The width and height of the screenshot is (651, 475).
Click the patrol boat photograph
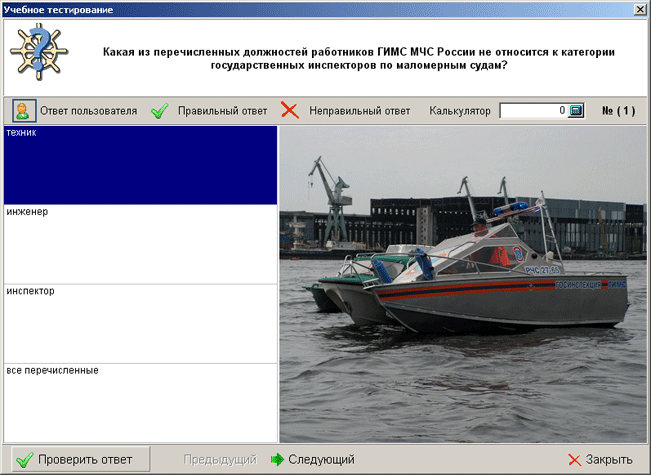(463, 285)
